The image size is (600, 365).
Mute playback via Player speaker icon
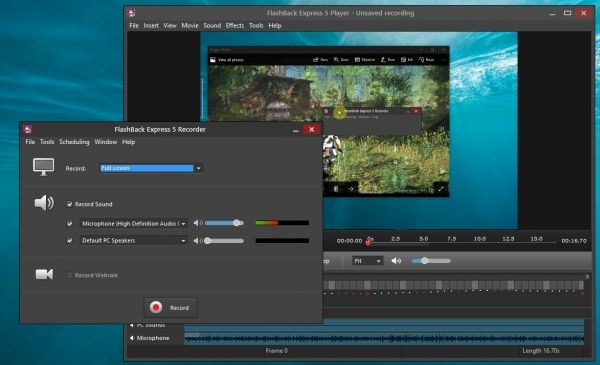[x=396, y=261]
